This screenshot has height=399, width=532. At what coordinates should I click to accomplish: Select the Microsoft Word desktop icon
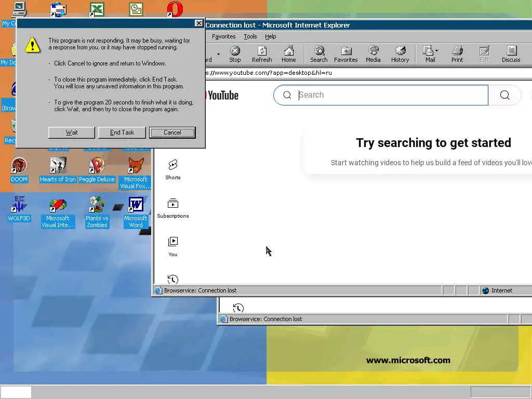(136, 212)
